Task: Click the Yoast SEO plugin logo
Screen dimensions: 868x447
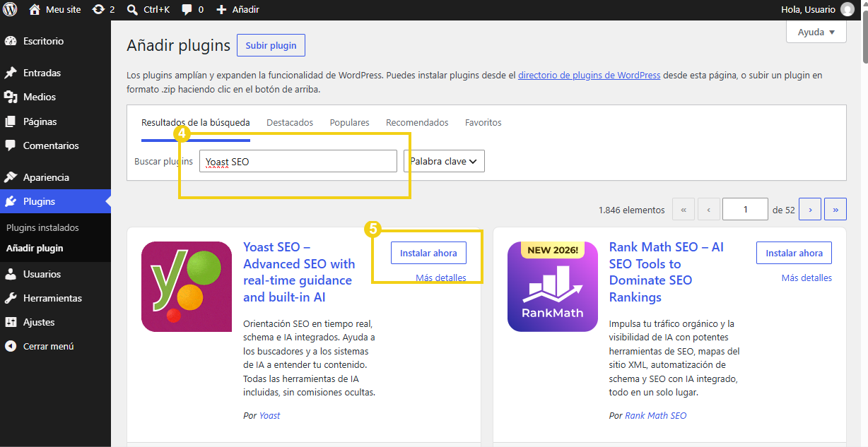Action: click(x=187, y=287)
